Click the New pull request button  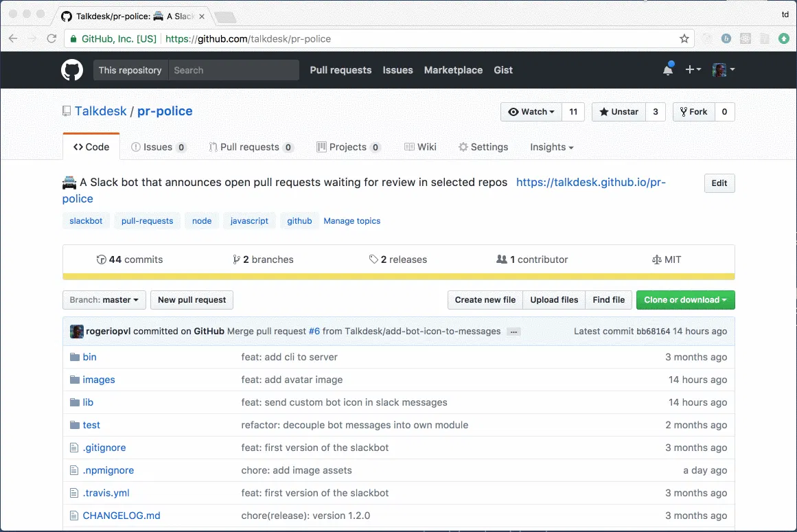(192, 300)
